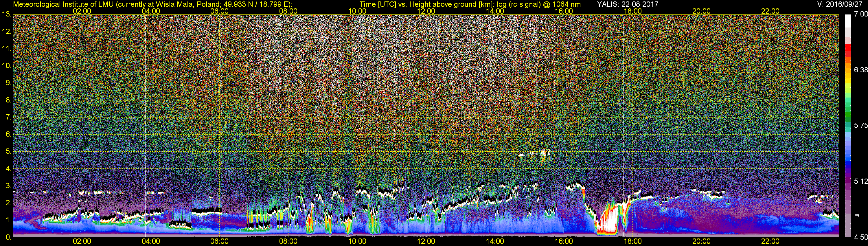Click the white top segment of the colorbar
The width and height of the screenshot is (868, 246).
pyautogui.click(x=848, y=21)
